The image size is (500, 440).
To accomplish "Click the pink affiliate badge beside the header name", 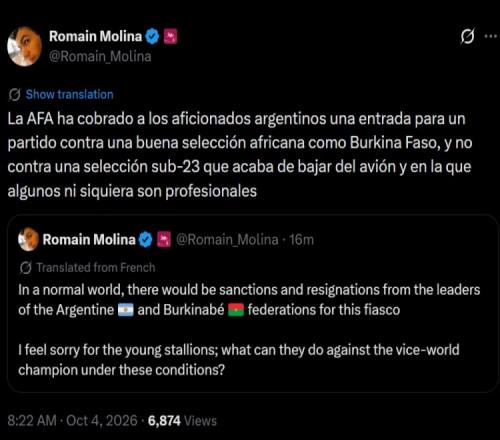I will (170, 37).
